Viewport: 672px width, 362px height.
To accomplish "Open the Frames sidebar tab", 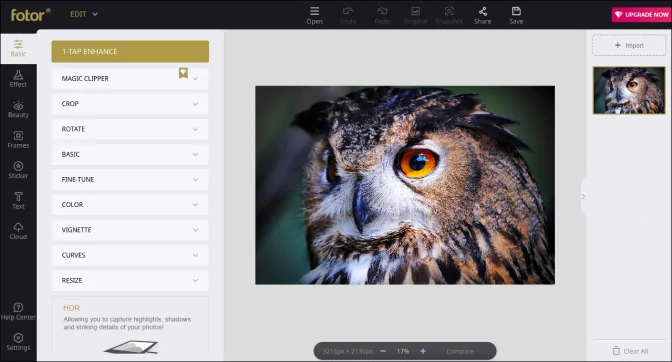I will coord(18,140).
